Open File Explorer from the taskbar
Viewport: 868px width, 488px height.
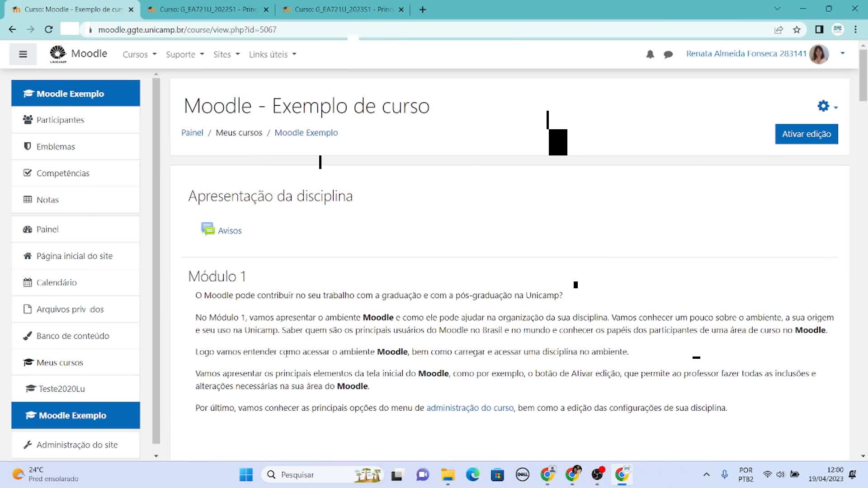pos(448,474)
